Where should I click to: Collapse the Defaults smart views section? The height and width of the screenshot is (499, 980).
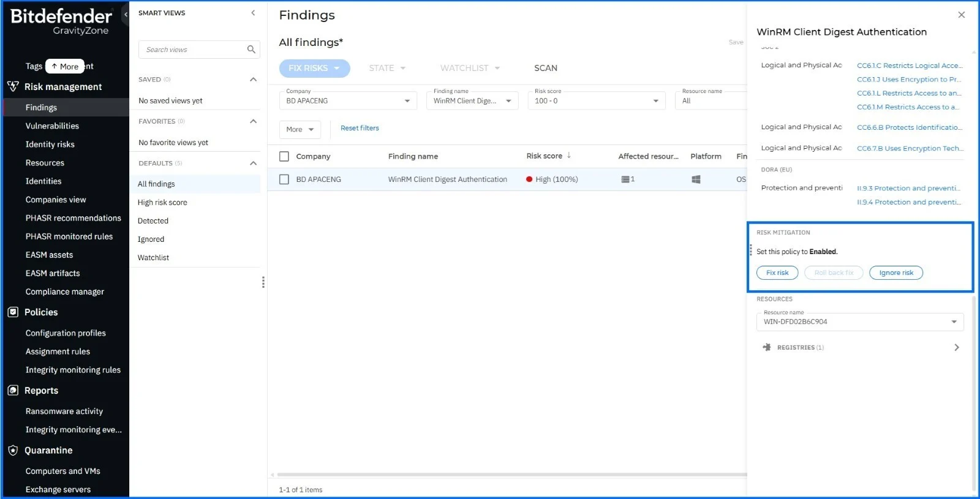click(x=253, y=163)
